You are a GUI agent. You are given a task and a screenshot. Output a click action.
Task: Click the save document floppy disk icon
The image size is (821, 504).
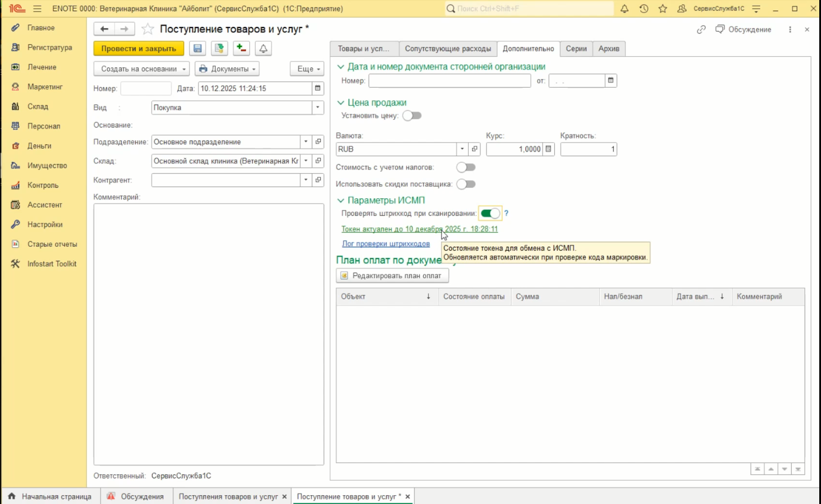click(197, 49)
